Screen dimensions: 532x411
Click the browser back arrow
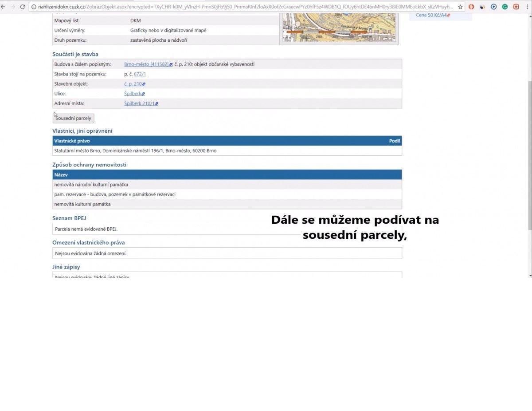[x=3, y=7]
